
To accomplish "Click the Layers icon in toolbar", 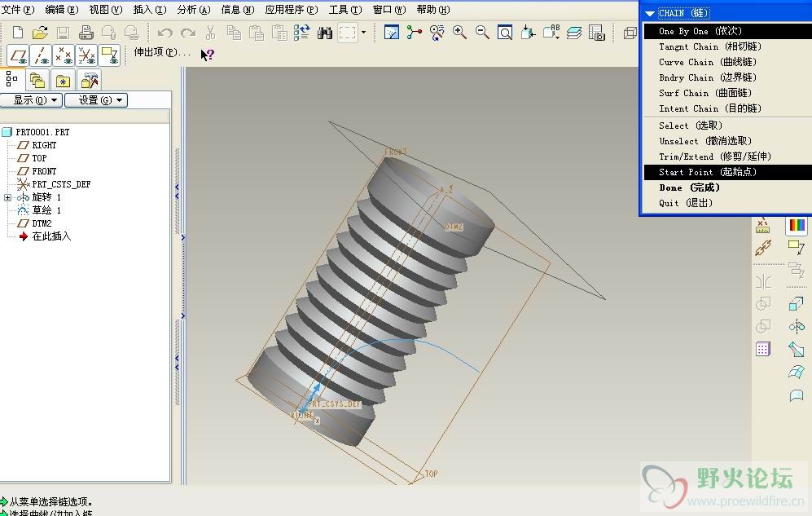I will point(574,33).
